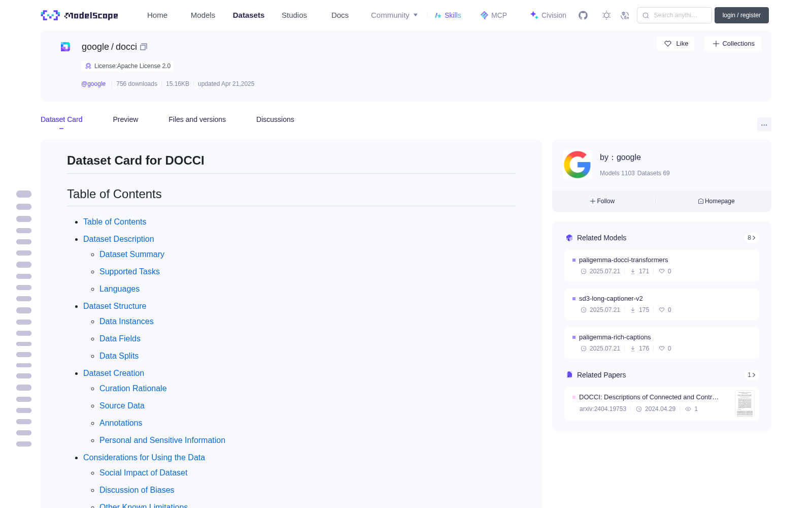The height and width of the screenshot is (508, 812).
Task: Expand Related Models list showing 8
Action: (x=752, y=238)
